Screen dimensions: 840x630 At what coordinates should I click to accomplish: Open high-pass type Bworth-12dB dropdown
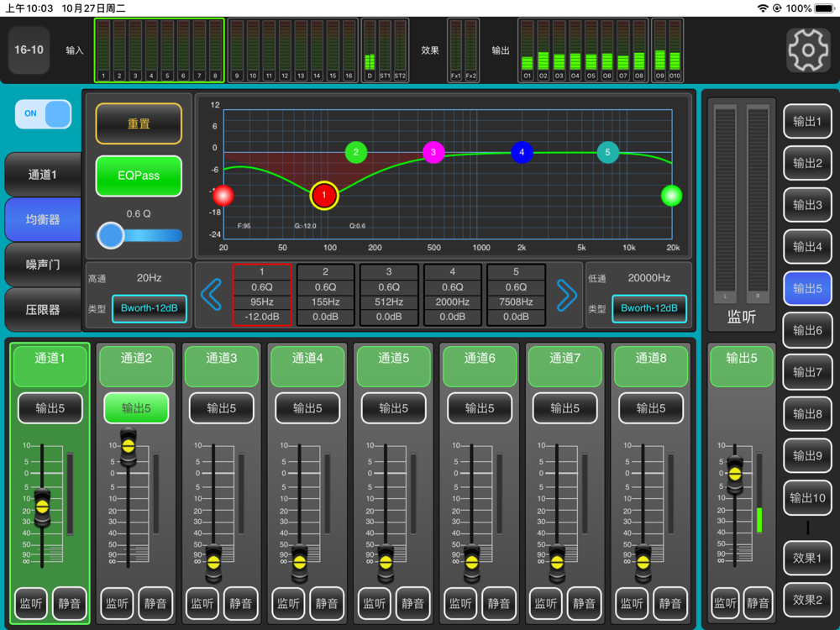point(149,308)
